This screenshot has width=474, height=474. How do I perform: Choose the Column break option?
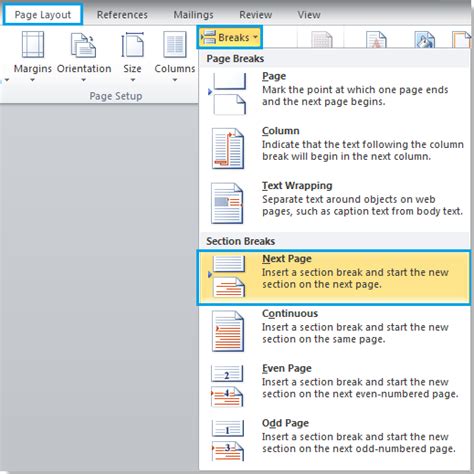tap(333, 149)
